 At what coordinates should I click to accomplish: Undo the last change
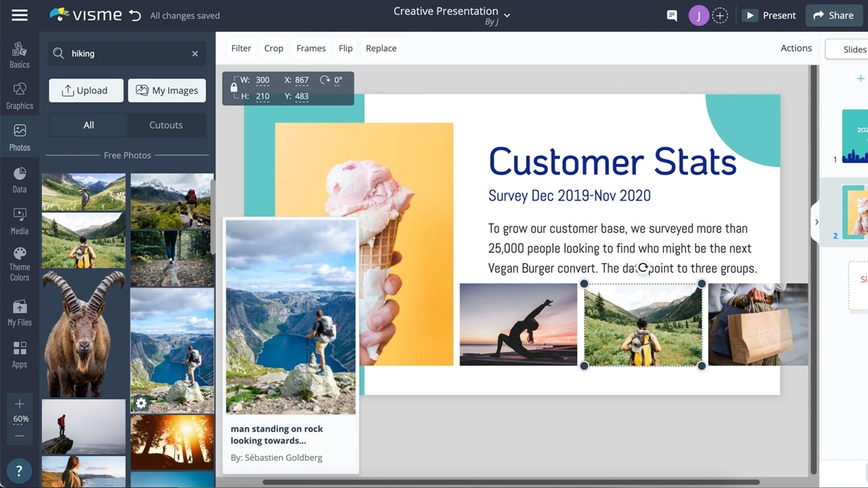coord(134,14)
